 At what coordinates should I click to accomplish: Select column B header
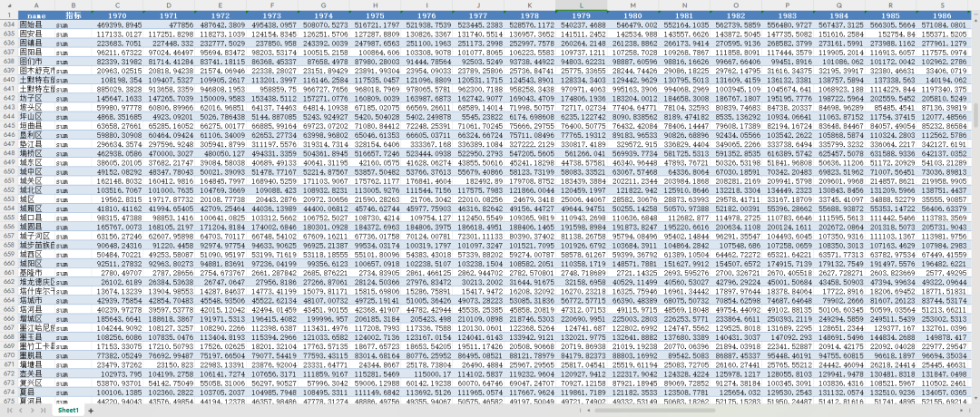point(73,5)
